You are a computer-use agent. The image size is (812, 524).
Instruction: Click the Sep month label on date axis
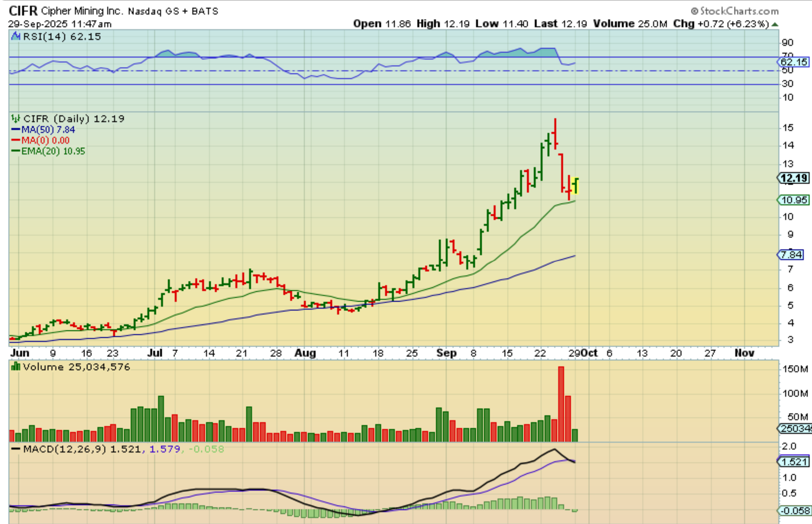(x=446, y=353)
